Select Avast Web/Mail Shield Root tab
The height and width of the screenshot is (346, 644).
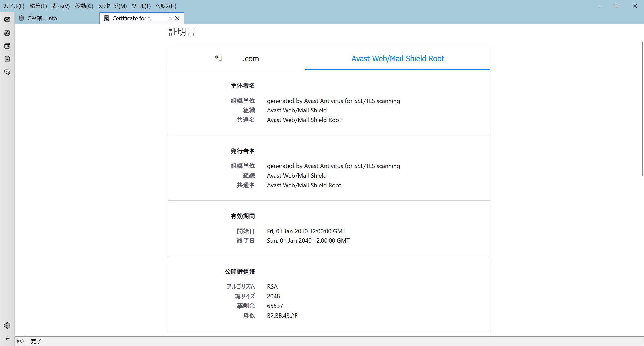click(397, 59)
